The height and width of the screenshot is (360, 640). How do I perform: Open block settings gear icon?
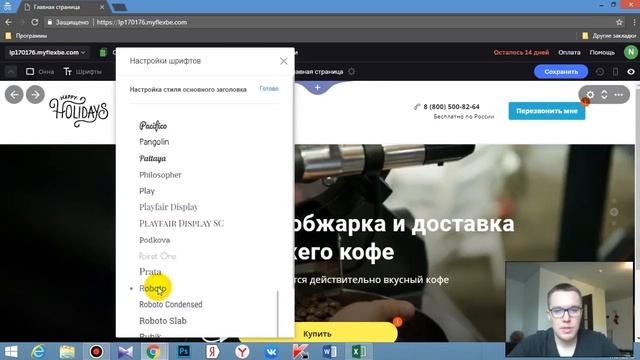pyautogui.click(x=590, y=95)
